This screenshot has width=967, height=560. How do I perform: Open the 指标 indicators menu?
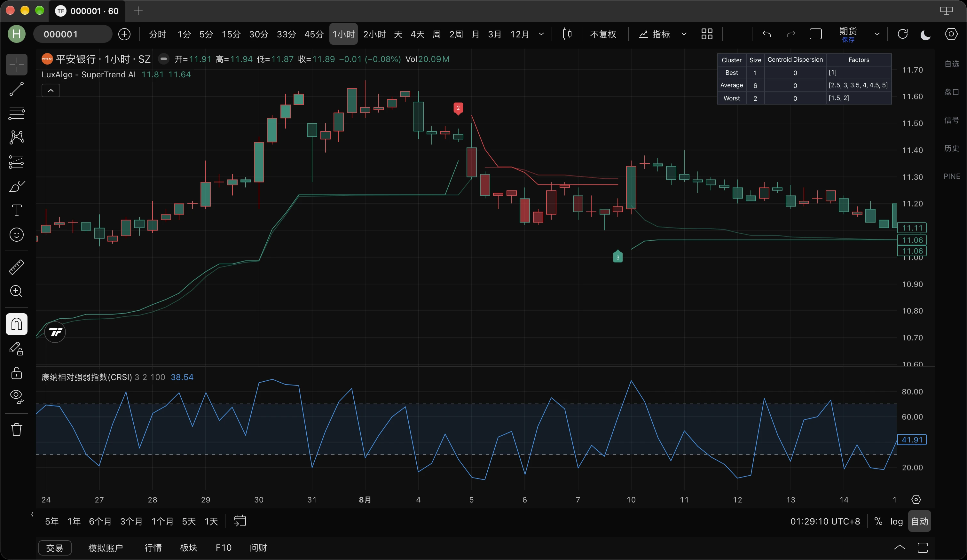pos(654,34)
